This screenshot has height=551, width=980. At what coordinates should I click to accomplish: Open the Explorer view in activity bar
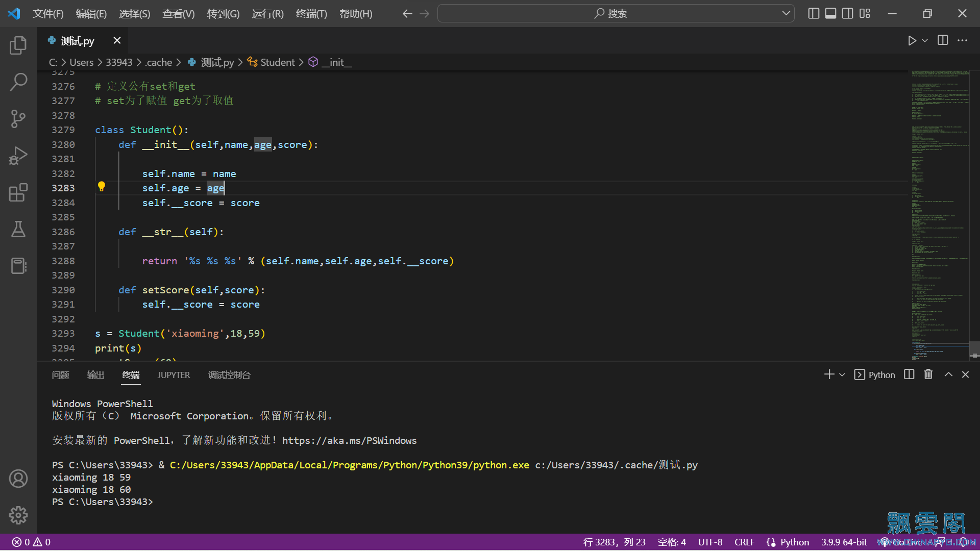tap(18, 45)
